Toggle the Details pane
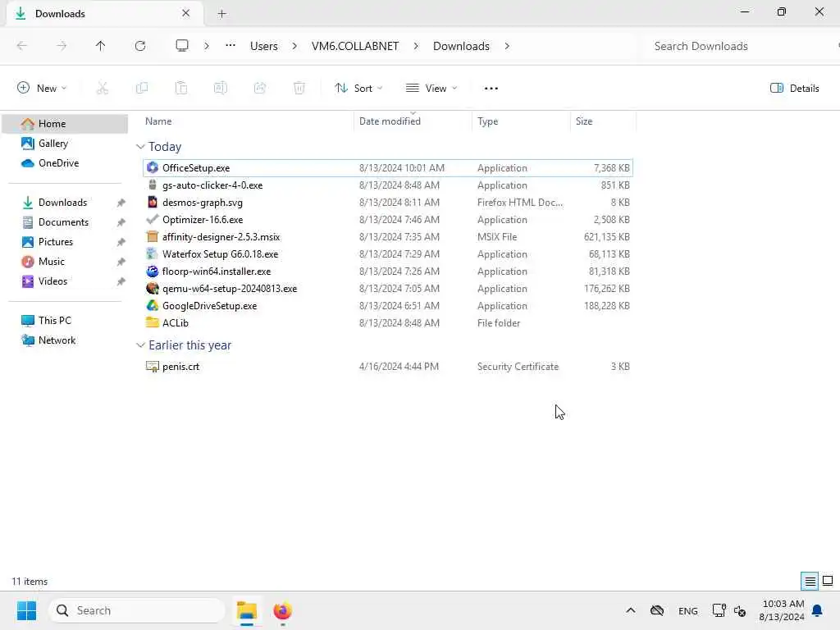The height and width of the screenshot is (630, 840). (x=795, y=89)
